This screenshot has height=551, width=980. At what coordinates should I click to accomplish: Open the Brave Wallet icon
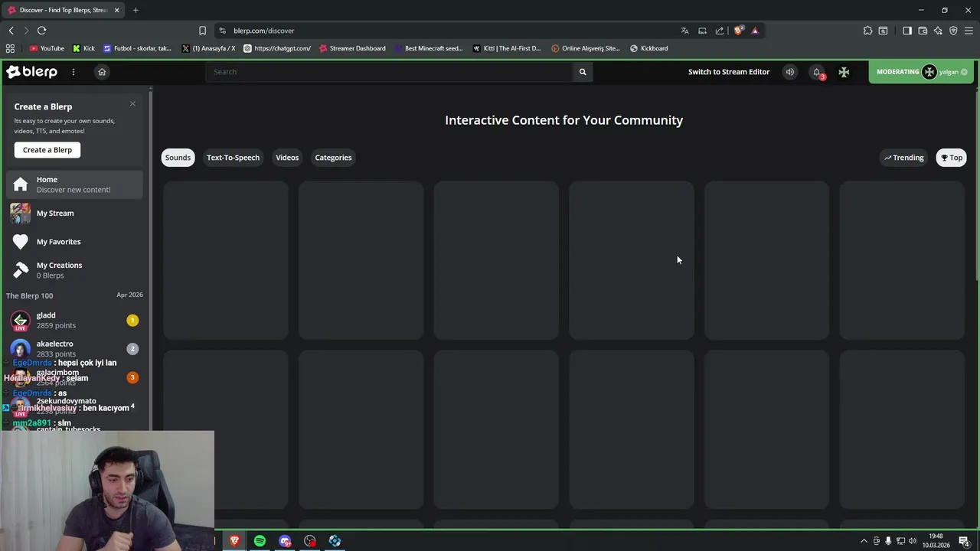point(923,31)
